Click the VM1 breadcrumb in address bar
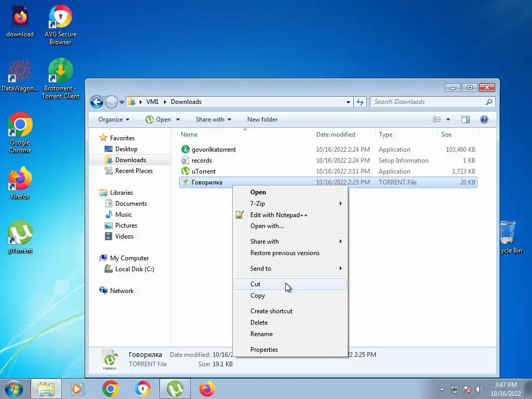Image resolution: width=532 pixels, height=399 pixels. [x=152, y=102]
